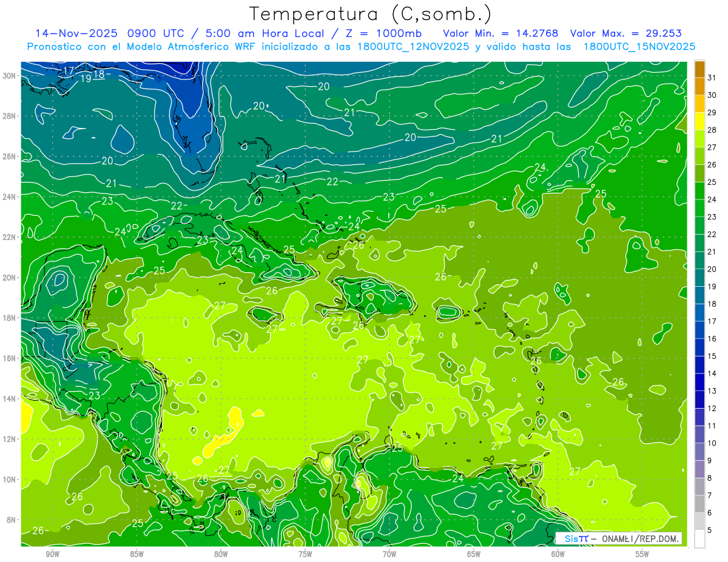Click the initialization time '1800UTC_12NOV2025'
Screen dimensions: 728x562
point(411,47)
